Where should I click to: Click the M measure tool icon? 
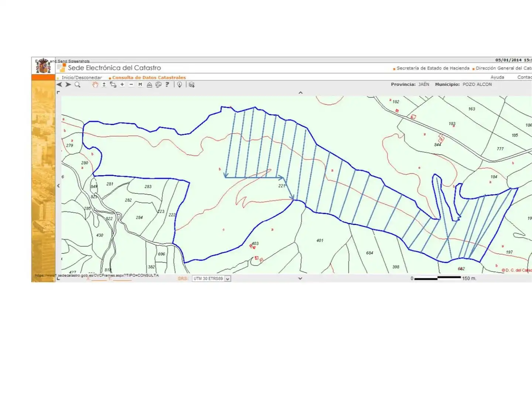point(140,85)
